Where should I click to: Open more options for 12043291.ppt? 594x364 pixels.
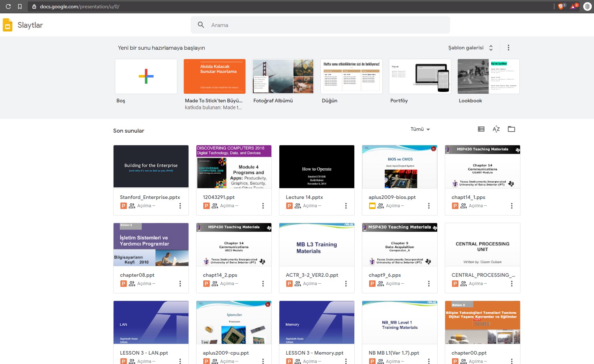pyautogui.click(x=263, y=206)
